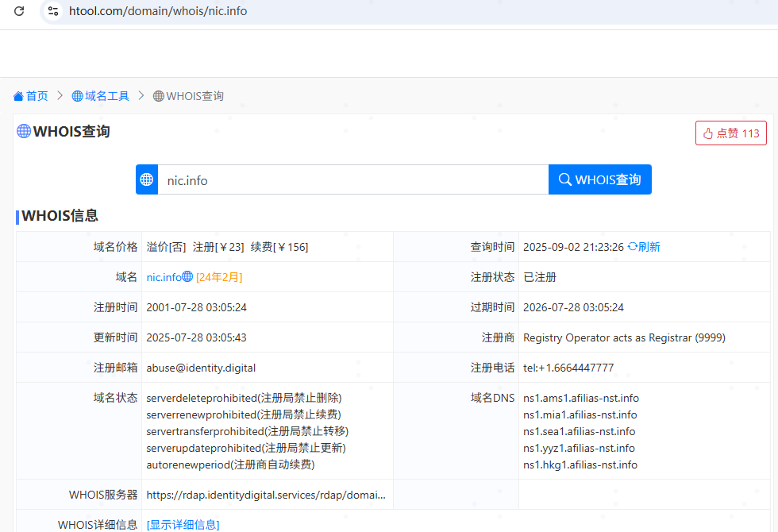
Task: Click the DNS entry ns1.yyz1.afilias-nst.info
Action: [x=579, y=448]
